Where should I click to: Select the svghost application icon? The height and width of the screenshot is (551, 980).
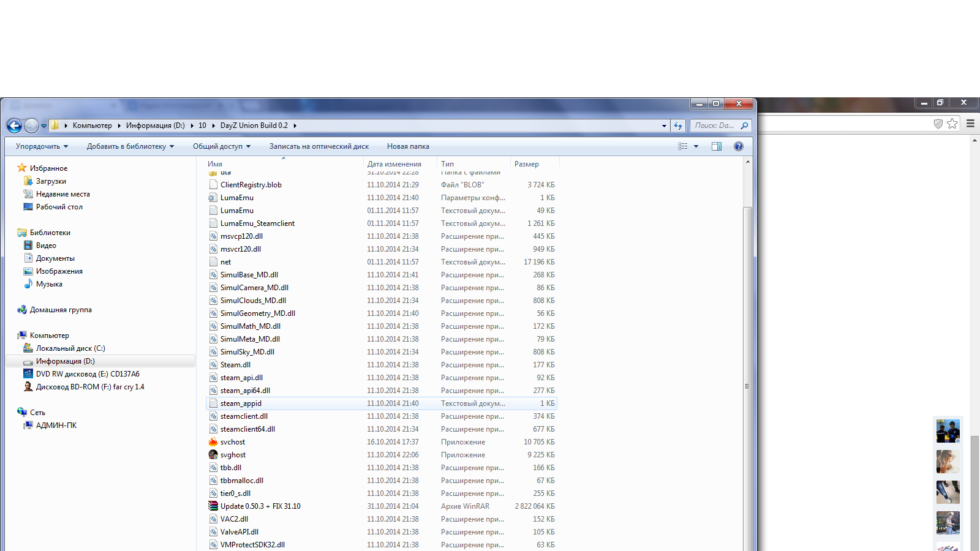click(213, 455)
